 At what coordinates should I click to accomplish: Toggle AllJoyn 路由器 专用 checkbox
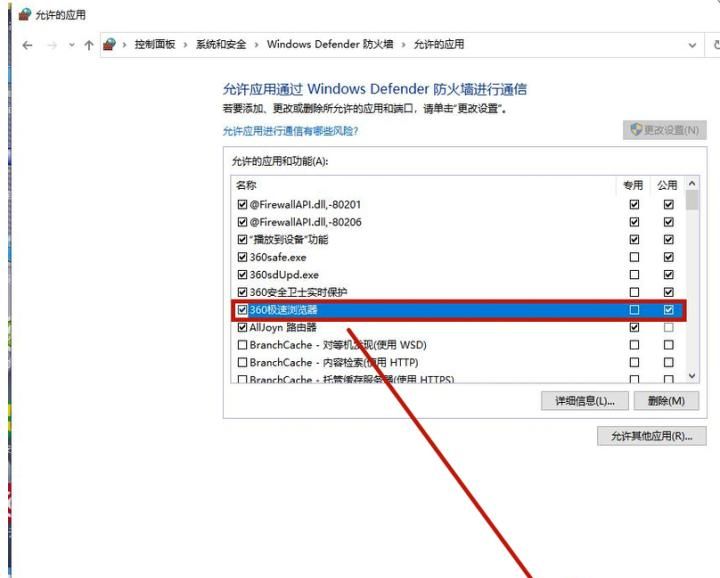pos(634,327)
